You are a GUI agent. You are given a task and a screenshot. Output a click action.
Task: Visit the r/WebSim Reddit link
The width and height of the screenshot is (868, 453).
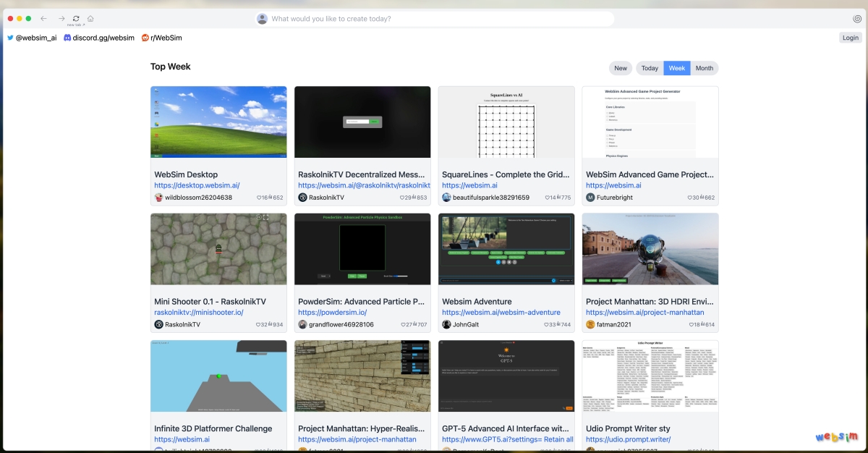pyautogui.click(x=162, y=38)
